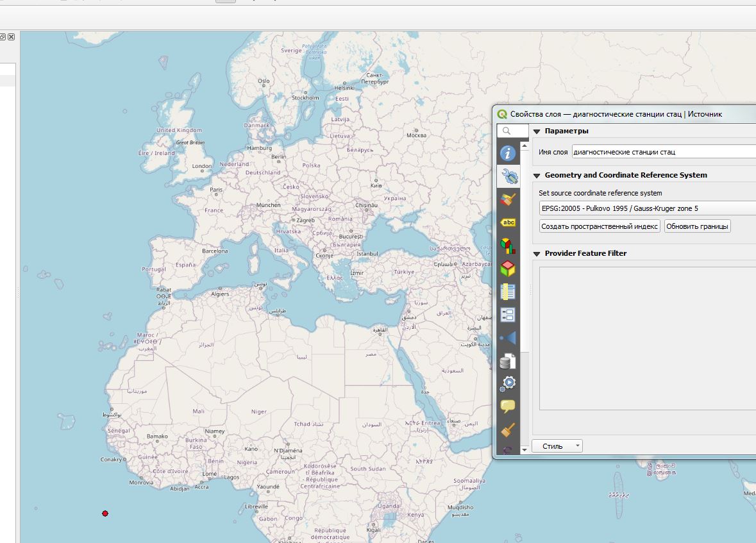Open the Стиль dropdown button
This screenshot has height=543, width=756.
(x=557, y=446)
